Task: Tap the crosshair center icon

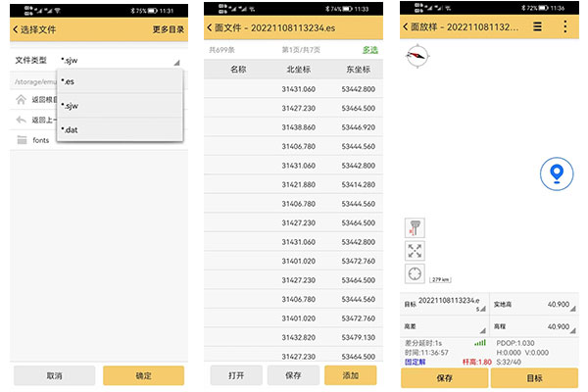Action: (x=414, y=274)
